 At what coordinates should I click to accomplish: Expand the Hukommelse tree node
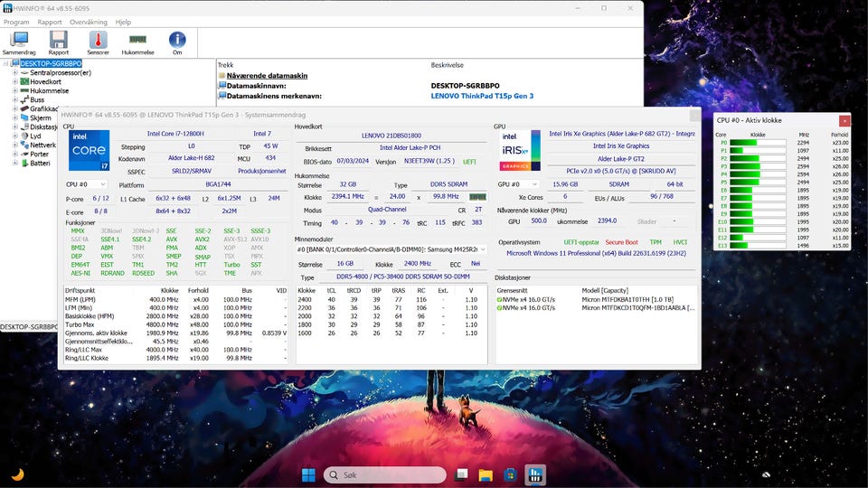point(15,90)
